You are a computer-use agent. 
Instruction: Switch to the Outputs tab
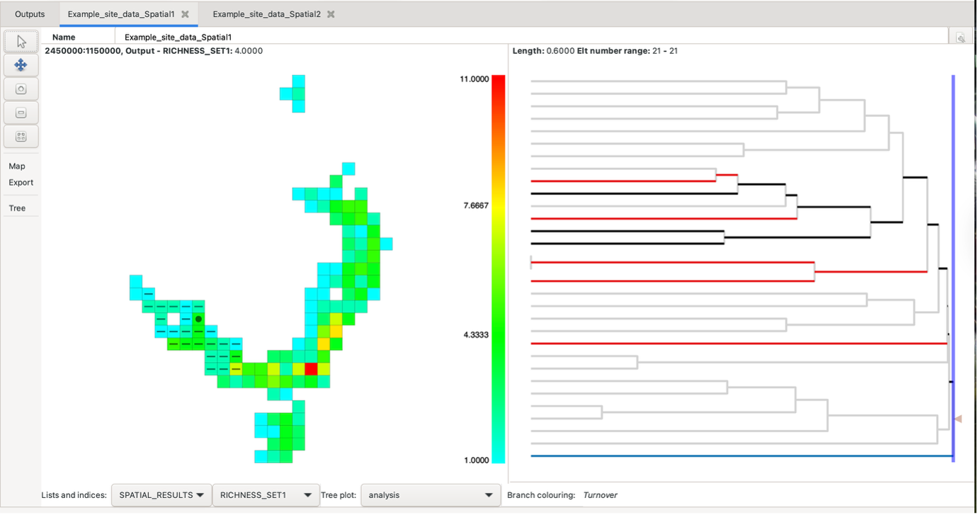[30, 14]
